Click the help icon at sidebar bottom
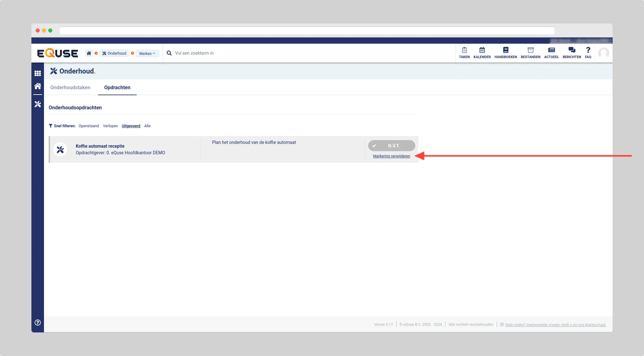This screenshot has width=644, height=356. (38, 322)
